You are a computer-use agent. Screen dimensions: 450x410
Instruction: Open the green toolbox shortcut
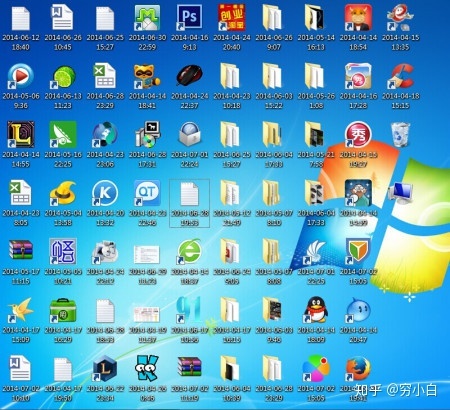pos(63,310)
